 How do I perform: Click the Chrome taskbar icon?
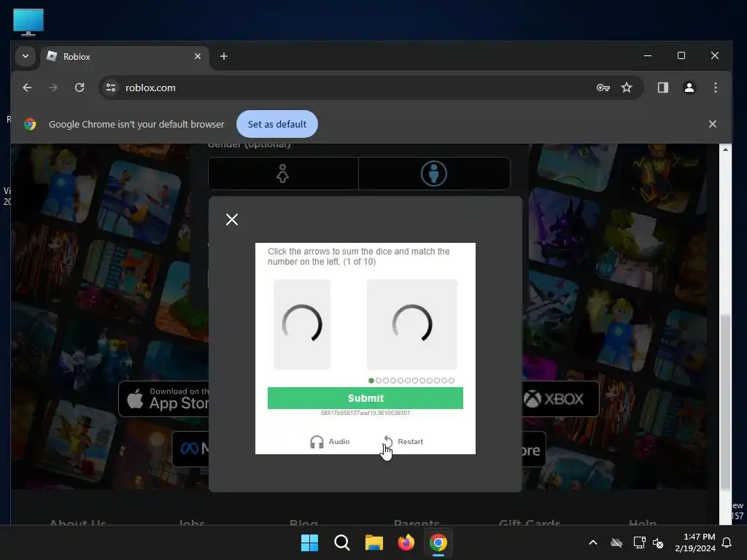coord(438,542)
